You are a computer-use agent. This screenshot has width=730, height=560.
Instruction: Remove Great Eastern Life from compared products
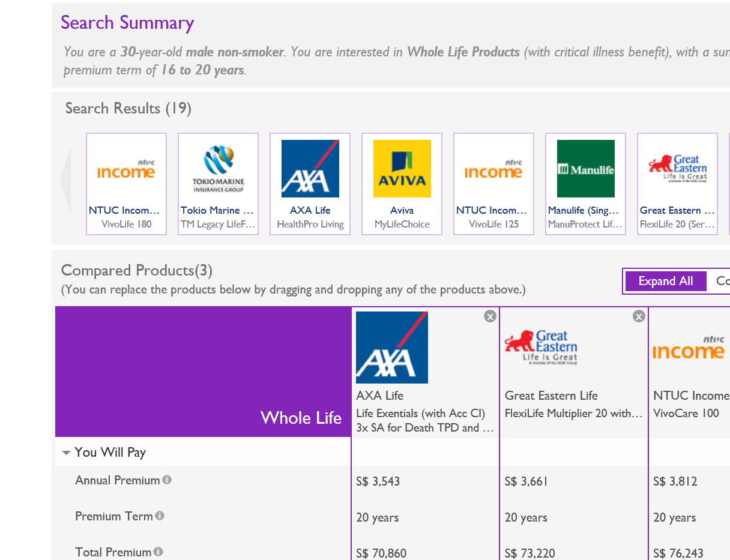tap(639, 316)
